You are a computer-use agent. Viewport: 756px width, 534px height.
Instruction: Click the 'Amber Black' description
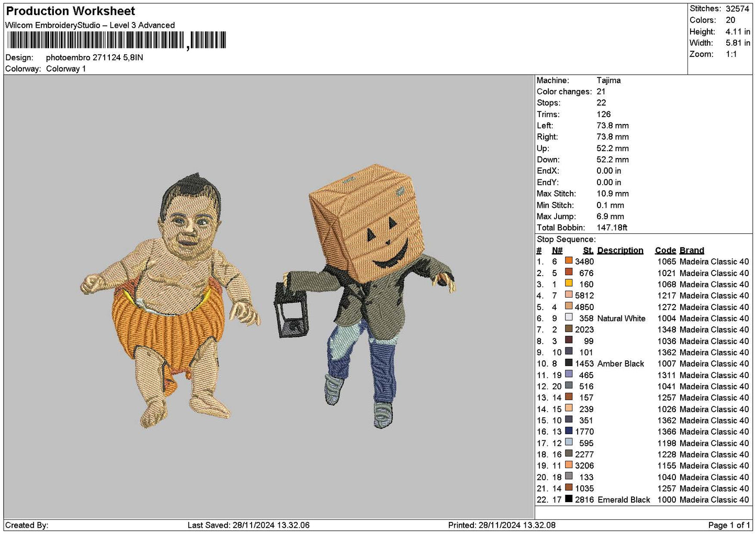(620, 364)
